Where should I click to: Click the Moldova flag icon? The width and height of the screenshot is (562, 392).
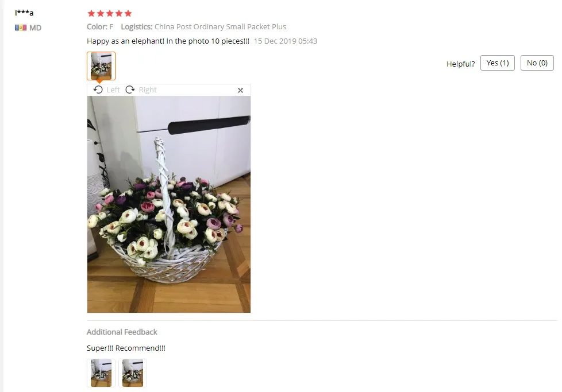tap(21, 28)
